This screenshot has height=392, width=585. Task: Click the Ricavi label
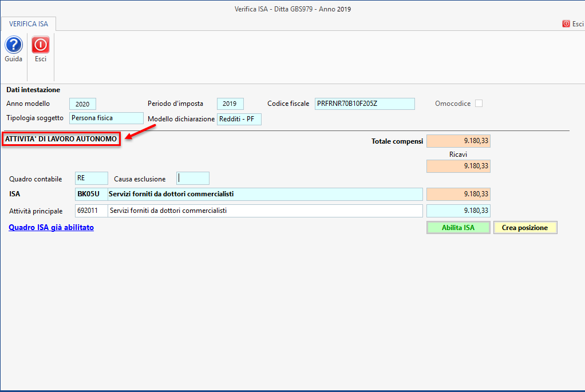(458, 155)
